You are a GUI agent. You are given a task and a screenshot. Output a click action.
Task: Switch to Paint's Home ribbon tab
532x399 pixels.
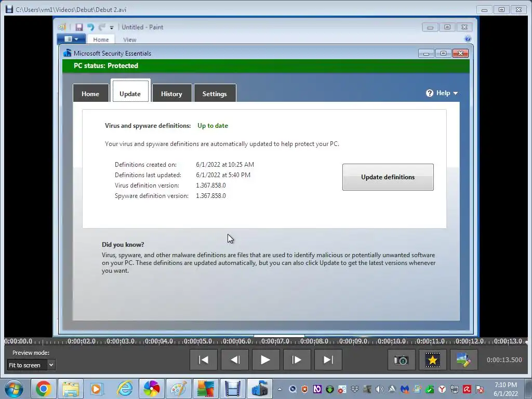pos(101,39)
